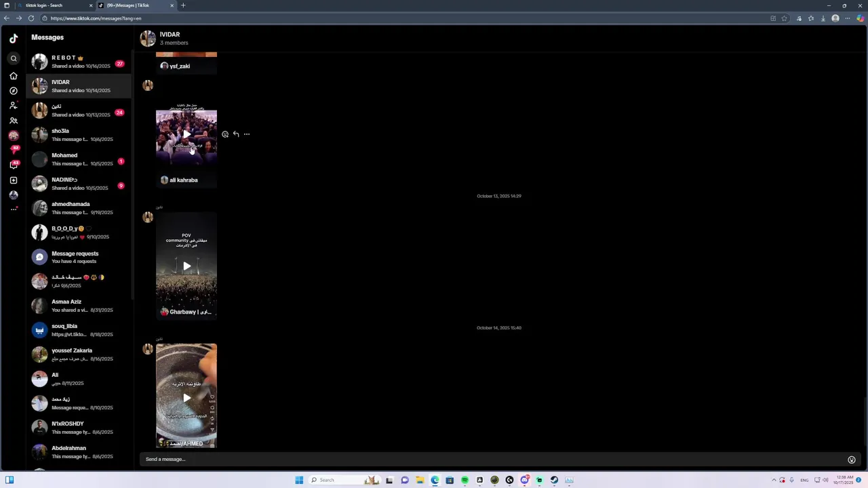Open browser downloads icon

[x=823, y=18]
